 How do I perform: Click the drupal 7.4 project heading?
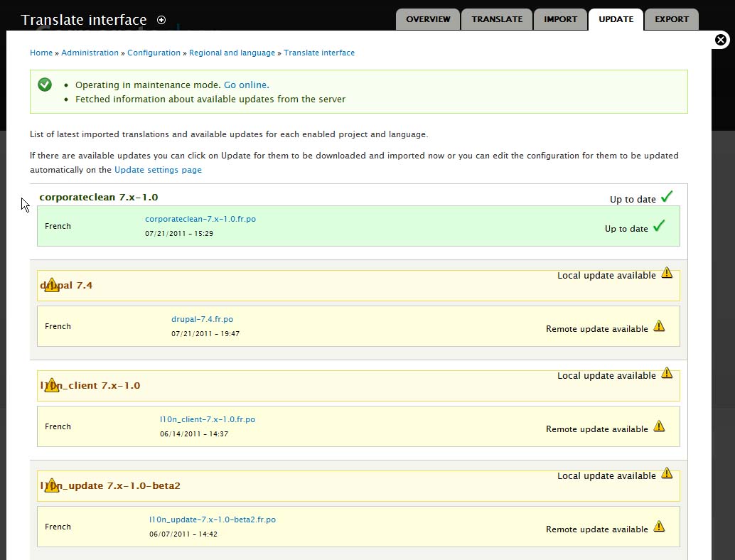coord(66,286)
